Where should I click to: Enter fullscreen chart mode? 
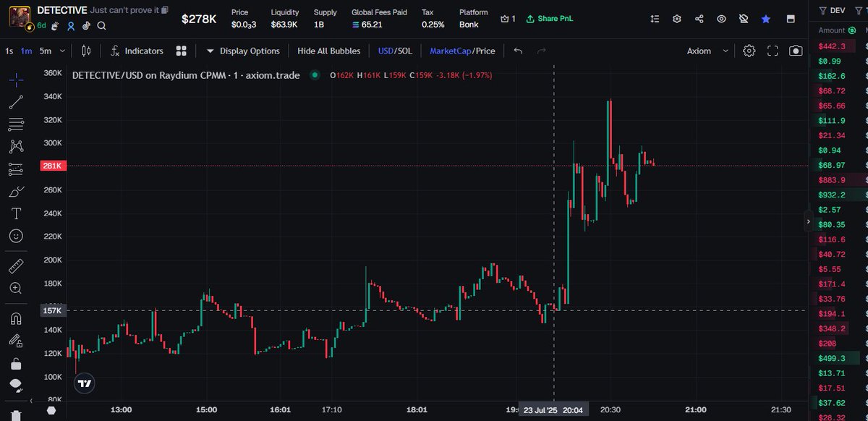click(x=773, y=51)
